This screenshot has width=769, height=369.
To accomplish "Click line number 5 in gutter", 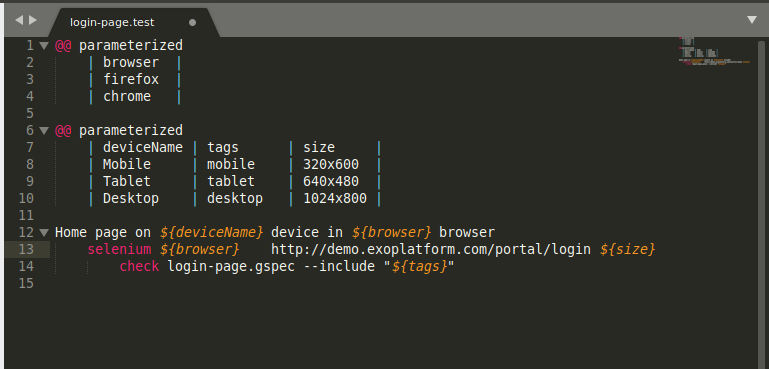I will (x=30, y=113).
